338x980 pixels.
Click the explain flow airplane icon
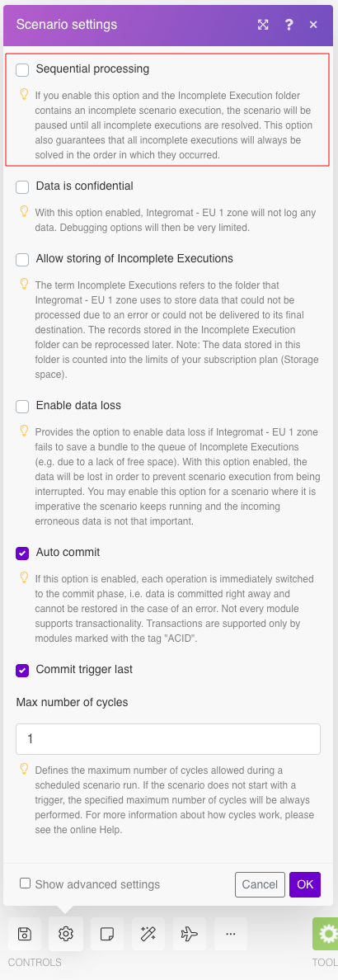point(190,934)
